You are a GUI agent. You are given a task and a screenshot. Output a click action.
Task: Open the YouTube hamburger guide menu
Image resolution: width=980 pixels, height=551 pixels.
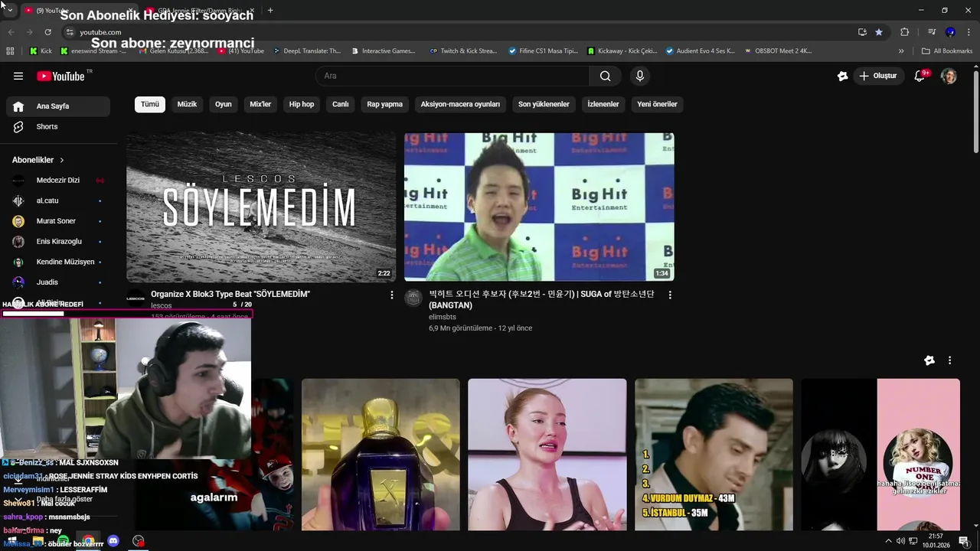18,76
